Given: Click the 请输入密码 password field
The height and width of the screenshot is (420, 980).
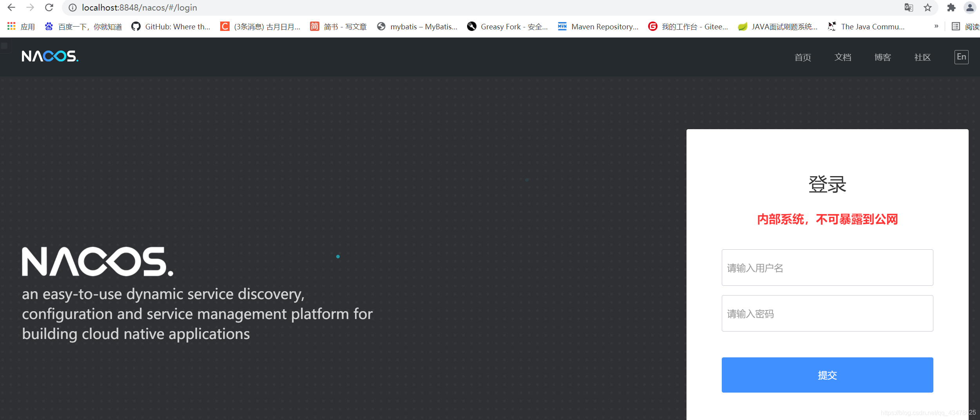Looking at the screenshot, I should point(827,314).
